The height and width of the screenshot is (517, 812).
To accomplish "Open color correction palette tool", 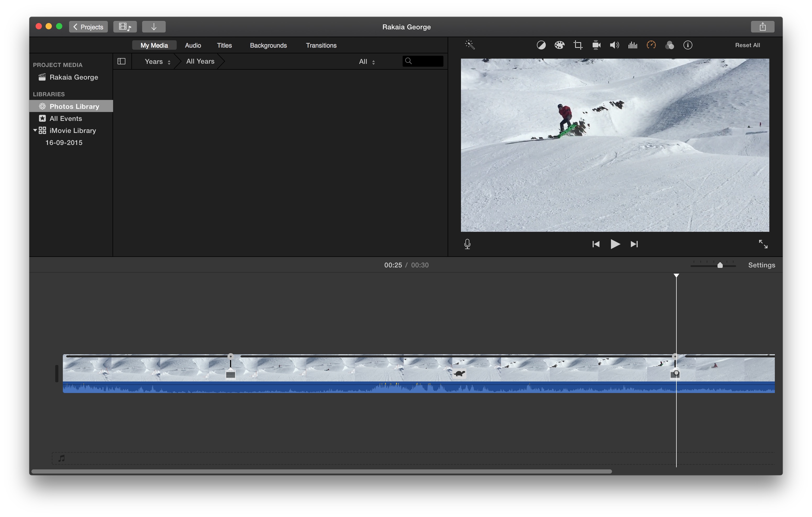I will [559, 45].
